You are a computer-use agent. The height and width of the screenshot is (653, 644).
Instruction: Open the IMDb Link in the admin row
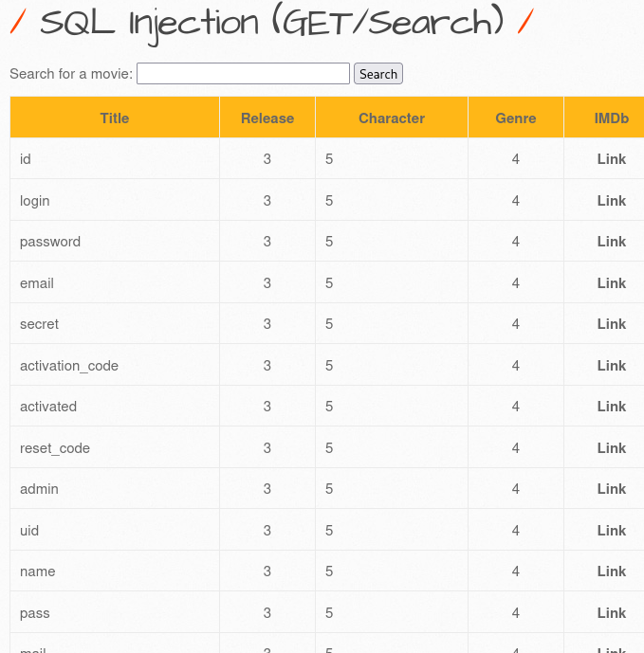pyautogui.click(x=611, y=489)
